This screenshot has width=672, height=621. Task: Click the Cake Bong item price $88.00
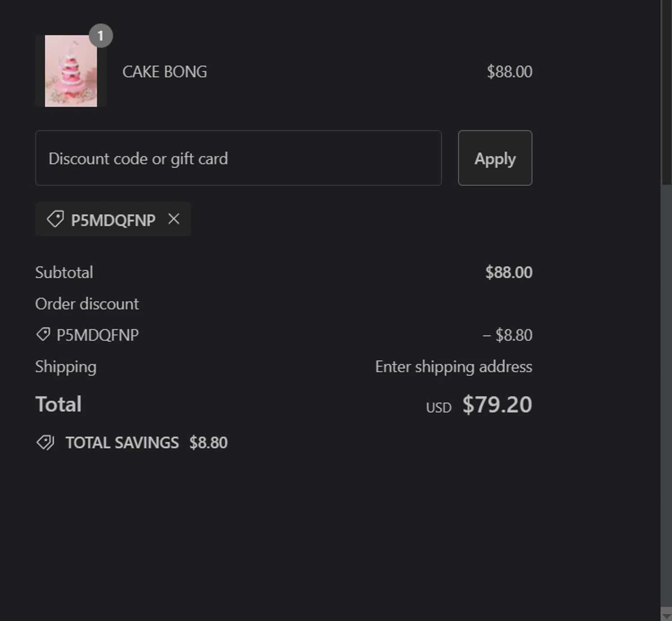[x=509, y=72]
